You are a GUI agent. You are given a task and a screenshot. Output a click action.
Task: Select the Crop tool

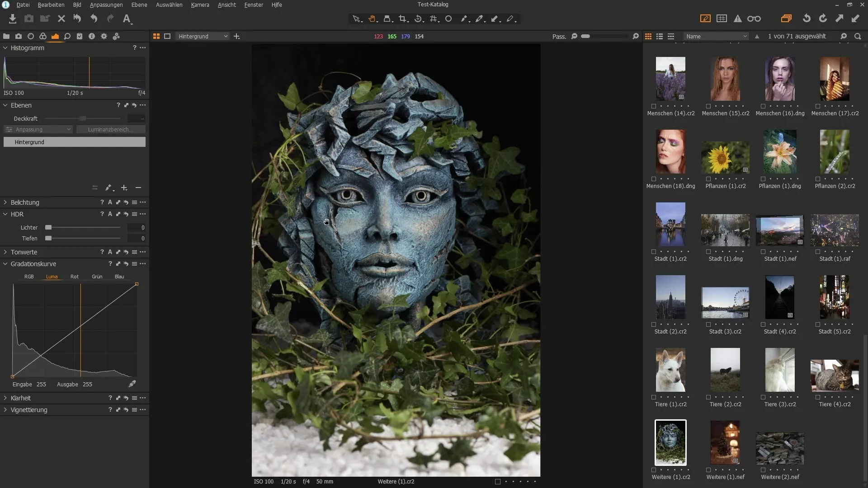tap(403, 19)
